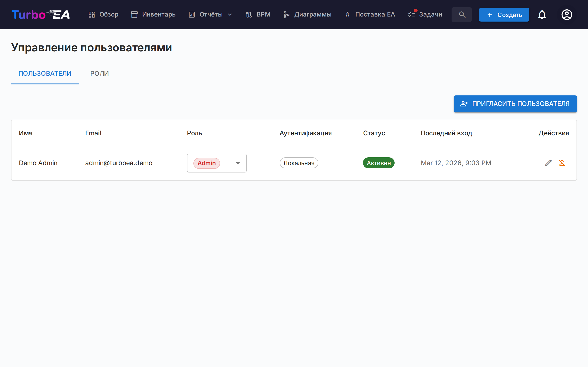Open the Инвентарь section

point(153,14)
